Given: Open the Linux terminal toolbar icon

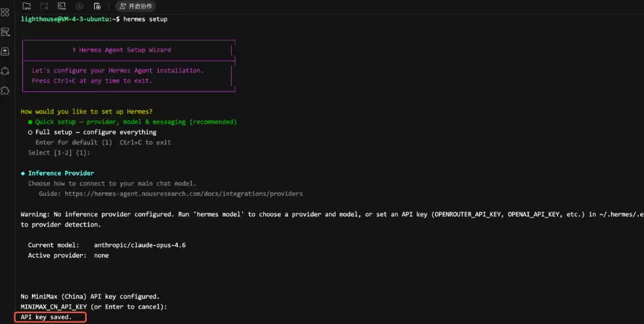Looking at the screenshot, I should click(61, 6).
